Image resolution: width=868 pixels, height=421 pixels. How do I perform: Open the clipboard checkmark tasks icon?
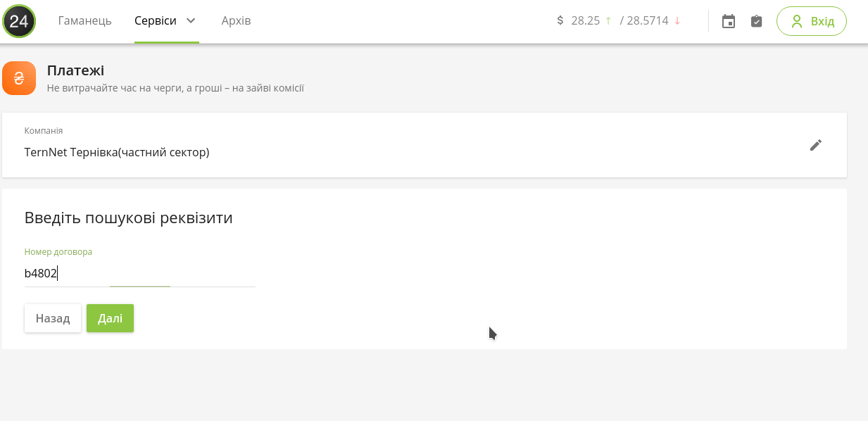(x=756, y=21)
